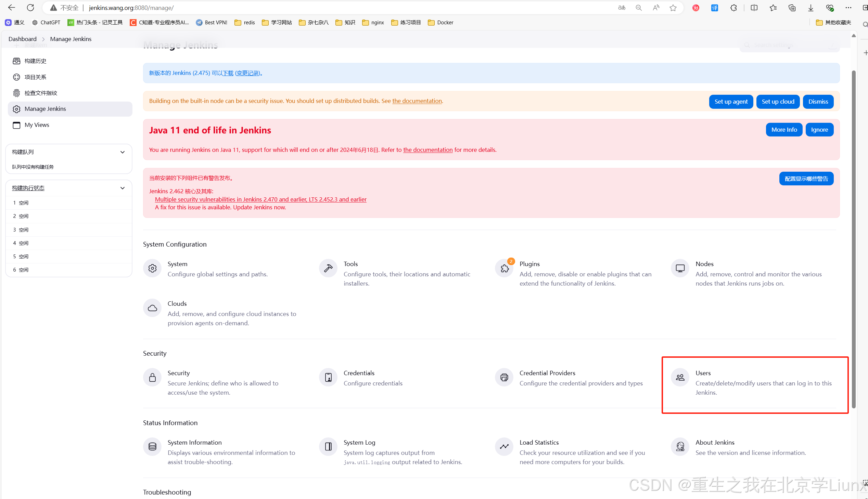The image size is (868, 499).
Task: Click the browser address bar URL
Action: click(x=131, y=8)
